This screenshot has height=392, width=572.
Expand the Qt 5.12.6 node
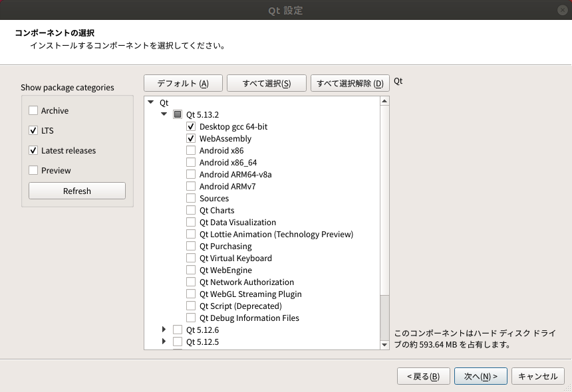(x=164, y=330)
